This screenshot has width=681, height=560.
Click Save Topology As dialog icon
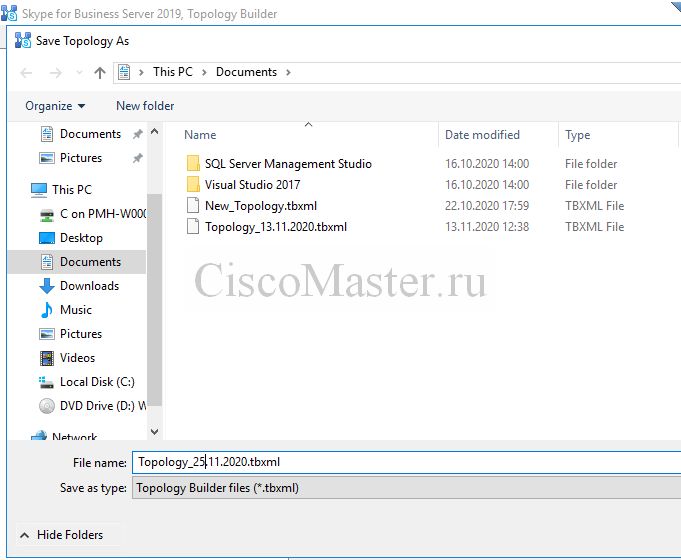(23, 40)
